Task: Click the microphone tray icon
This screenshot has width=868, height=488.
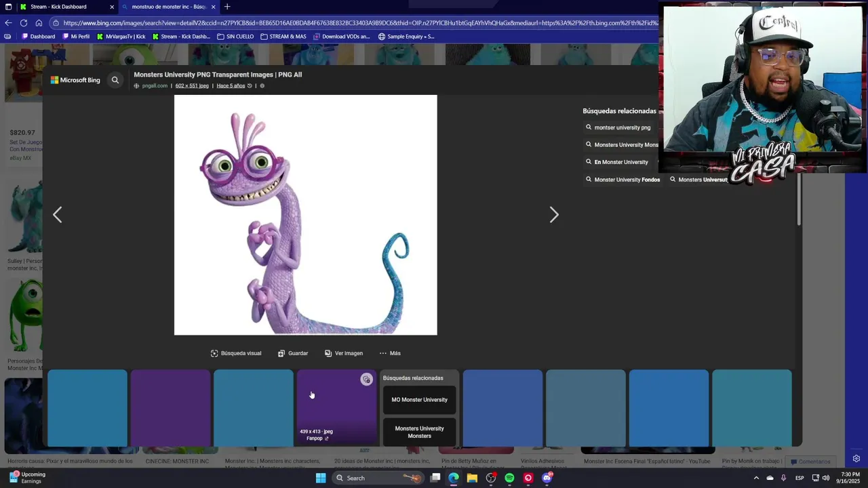Action: coord(783,478)
